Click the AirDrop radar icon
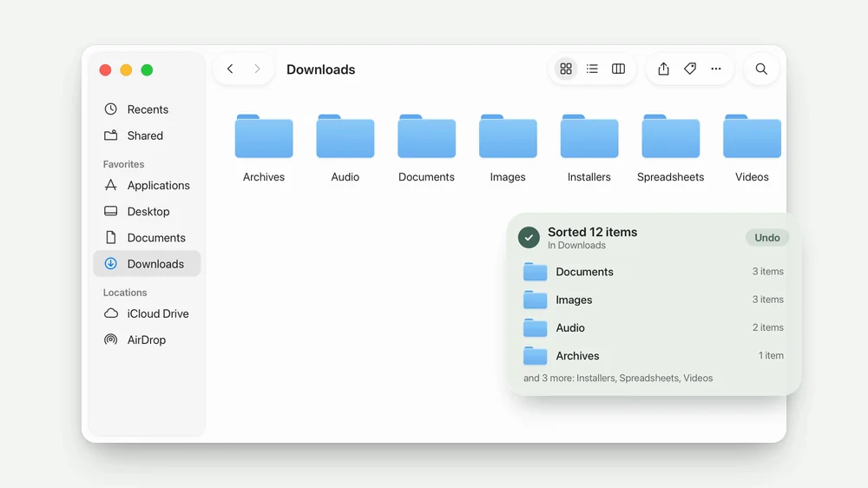The height and width of the screenshot is (488, 868). pos(111,340)
